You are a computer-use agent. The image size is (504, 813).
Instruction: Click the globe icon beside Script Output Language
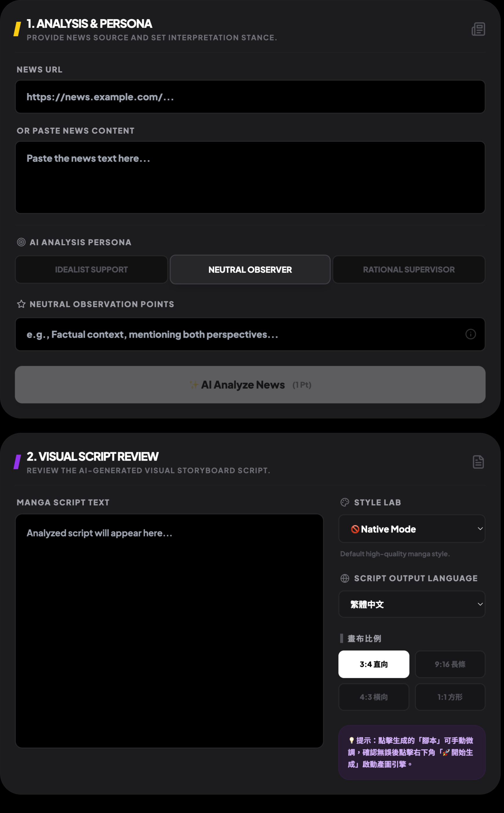click(x=345, y=578)
